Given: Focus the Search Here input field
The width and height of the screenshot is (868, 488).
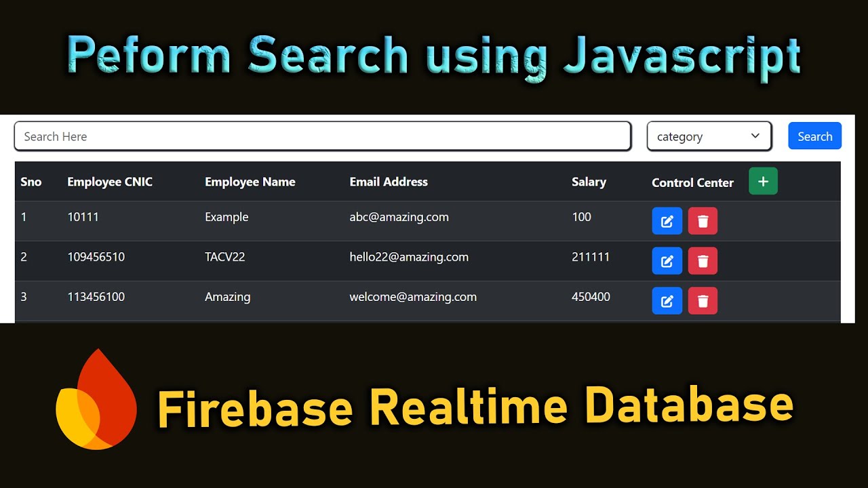Looking at the screenshot, I should 323,136.
